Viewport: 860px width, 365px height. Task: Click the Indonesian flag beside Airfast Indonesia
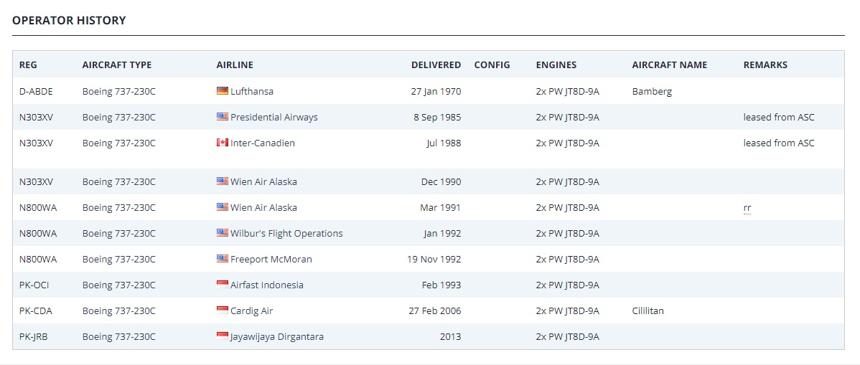222,284
